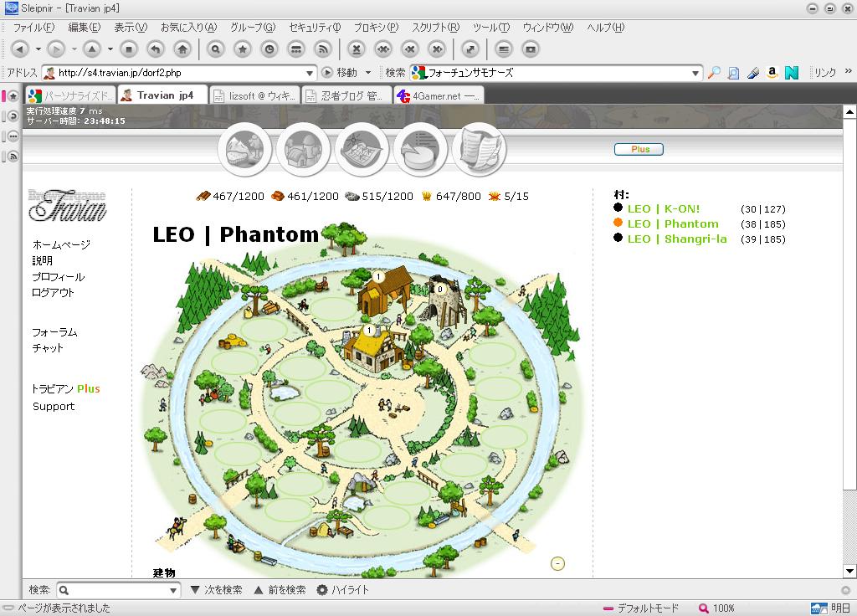Viewport: 857px width, 616px height.
Task: Click the close-tab X toolbar button
Action: pos(357,49)
